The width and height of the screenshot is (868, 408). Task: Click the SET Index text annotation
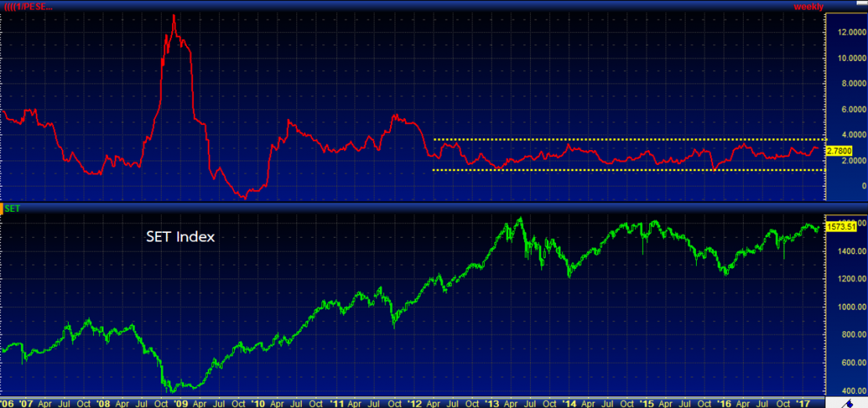point(180,236)
